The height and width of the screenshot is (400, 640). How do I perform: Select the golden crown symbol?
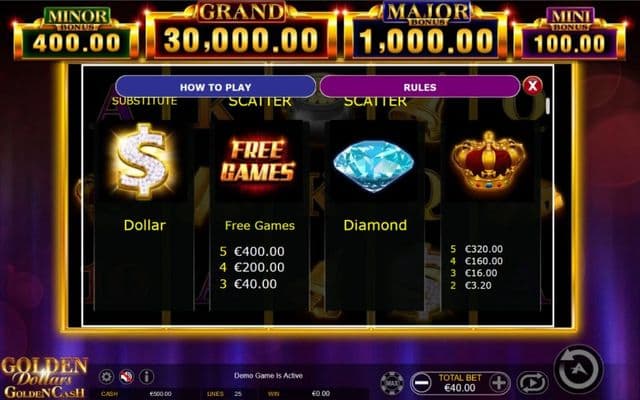pos(488,161)
